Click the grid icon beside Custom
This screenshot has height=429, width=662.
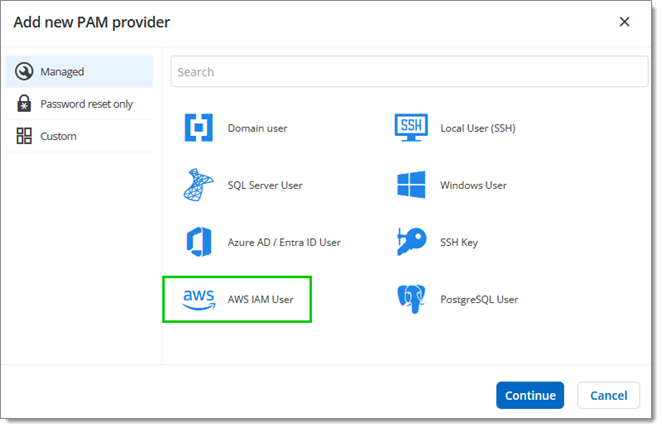24,136
